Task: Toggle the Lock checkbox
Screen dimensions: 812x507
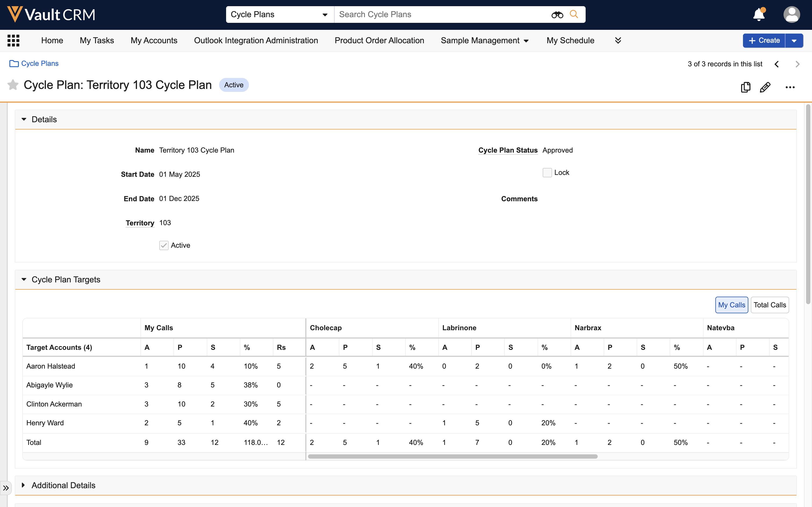Action: pyautogui.click(x=547, y=173)
